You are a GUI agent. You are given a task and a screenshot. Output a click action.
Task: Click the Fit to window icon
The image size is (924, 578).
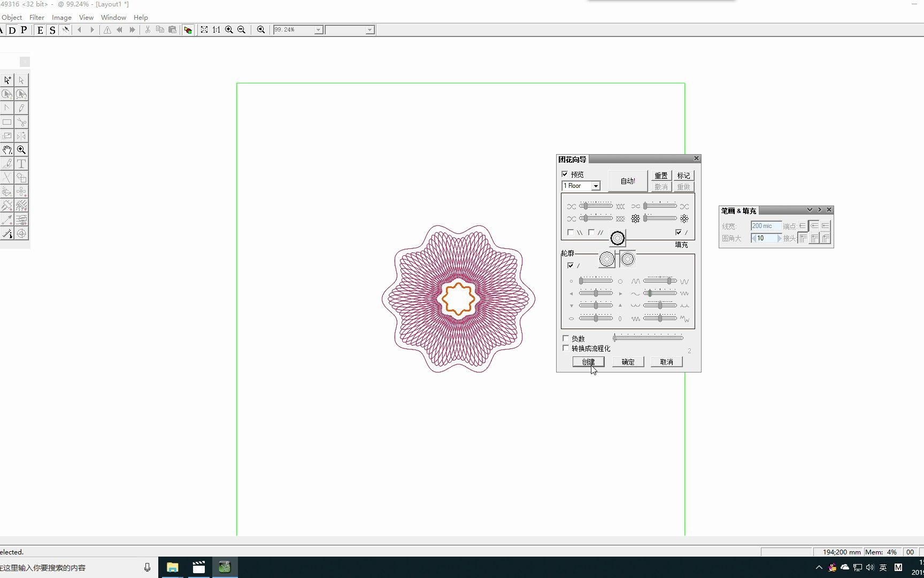tap(204, 30)
